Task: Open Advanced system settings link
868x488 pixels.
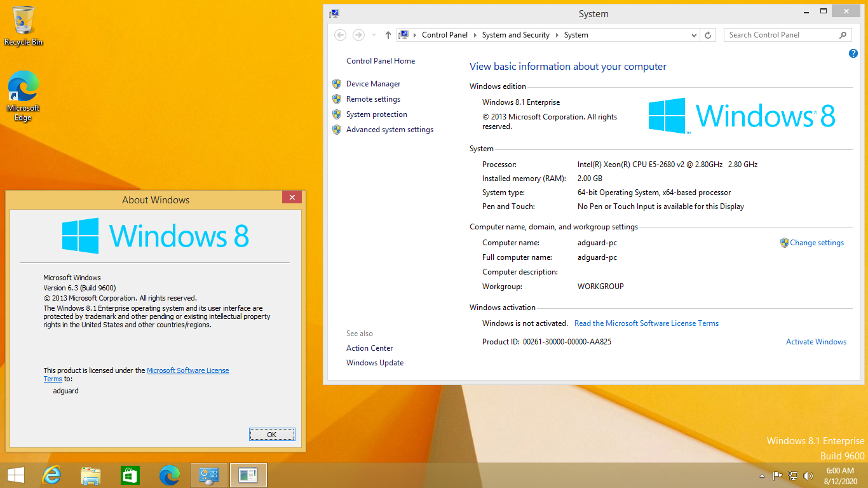Action: click(x=390, y=130)
